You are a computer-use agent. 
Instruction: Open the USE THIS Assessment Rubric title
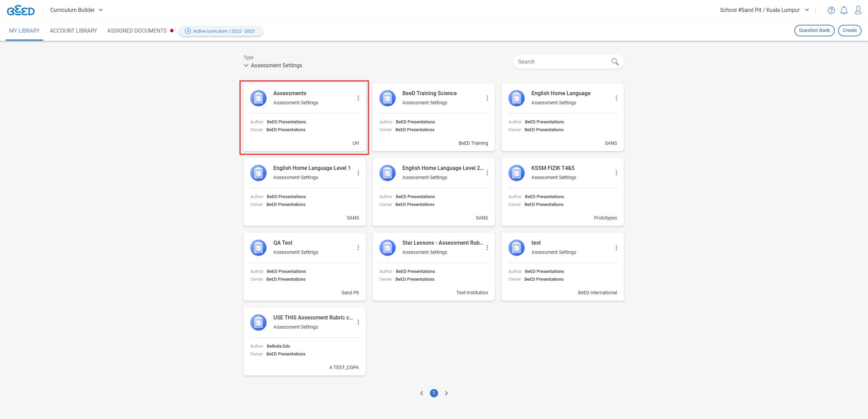pos(313,317)
